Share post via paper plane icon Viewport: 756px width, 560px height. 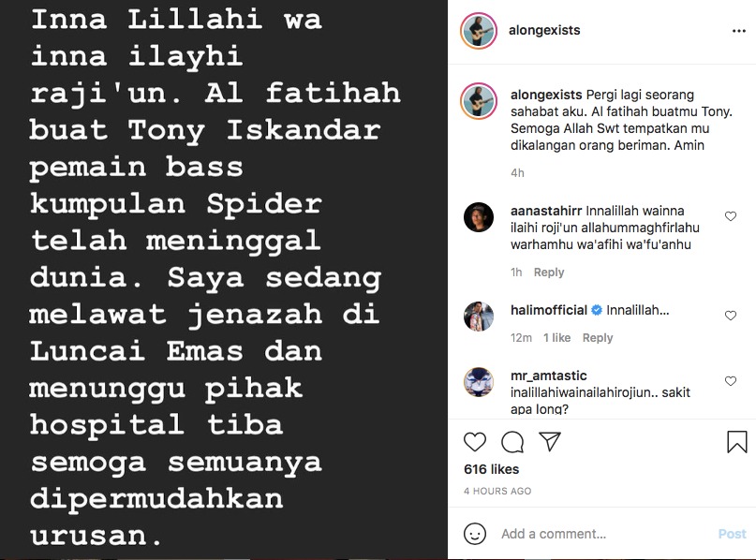[550, 441]
